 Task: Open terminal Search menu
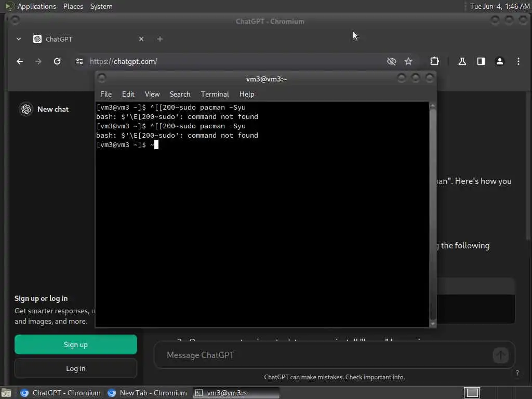pos(180,95)
